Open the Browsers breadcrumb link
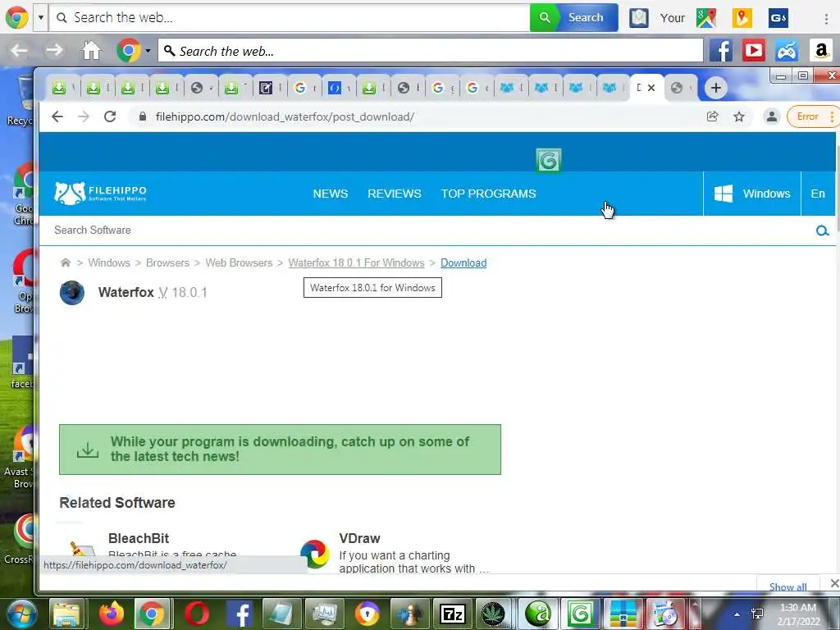The width and height of the screenshot is (840, 630). (x=167, y=263)
